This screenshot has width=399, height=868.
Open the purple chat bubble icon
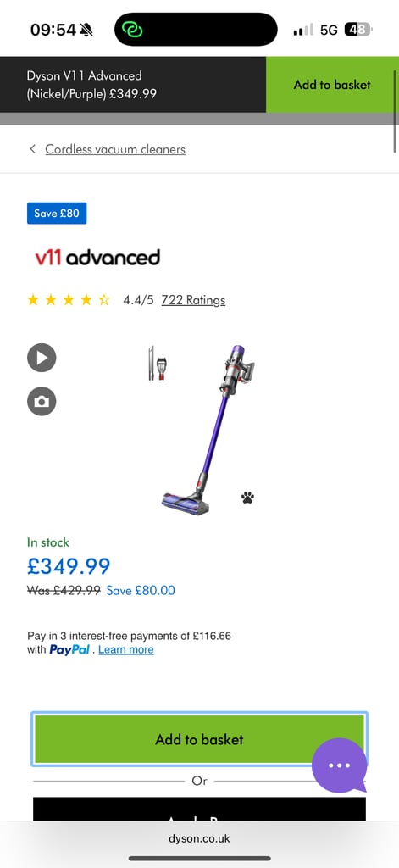(x=339, y=765)
